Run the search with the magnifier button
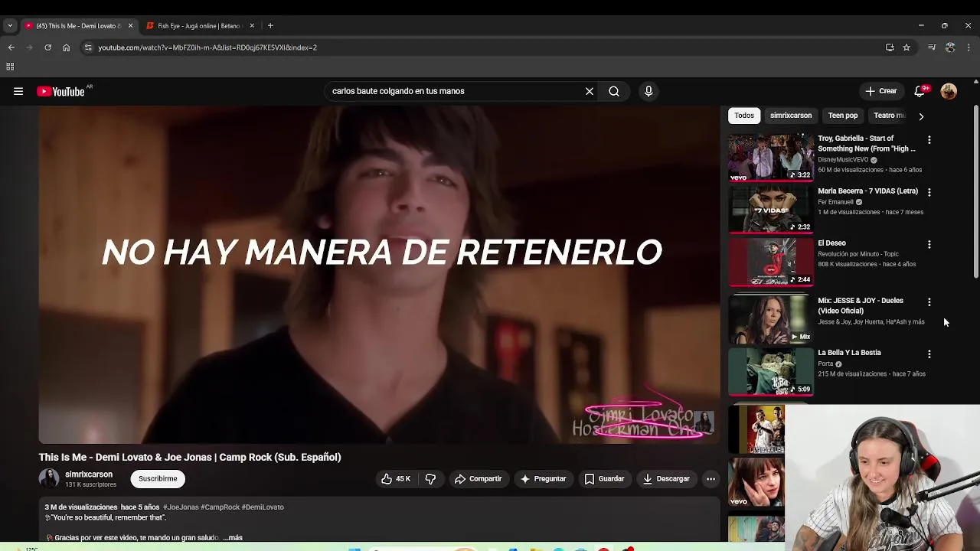 [x=614, y=91]
